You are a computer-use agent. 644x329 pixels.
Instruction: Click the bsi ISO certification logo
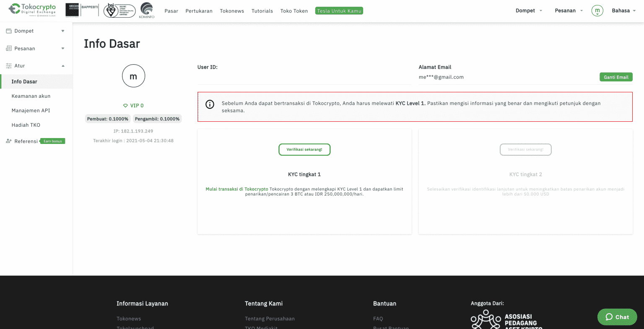pos(119,10)
